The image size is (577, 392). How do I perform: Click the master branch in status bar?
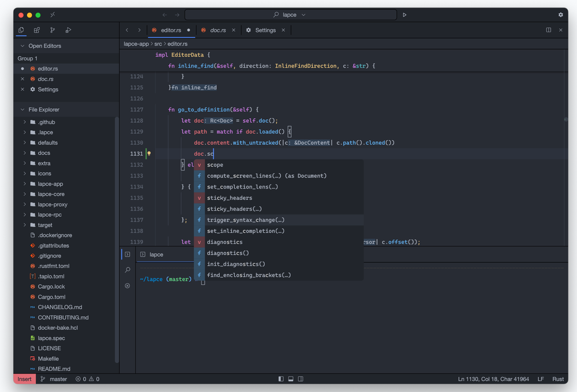coord(54,379)
